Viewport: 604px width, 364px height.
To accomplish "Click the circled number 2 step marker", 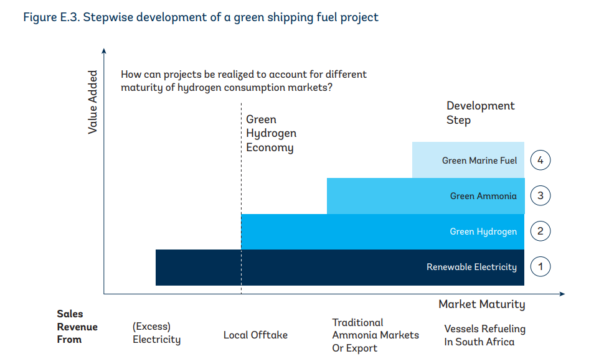I will (540, 231).
